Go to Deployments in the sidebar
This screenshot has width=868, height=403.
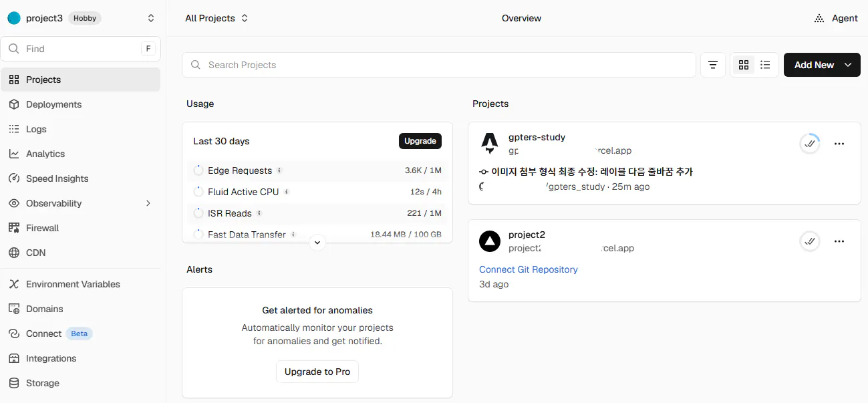(x=81, y=104)
